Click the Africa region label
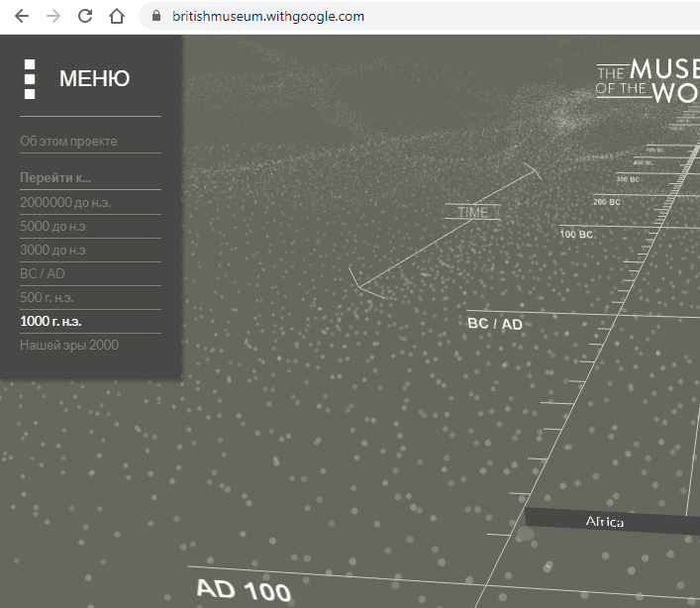700x608 pixels. coord(605,522)
